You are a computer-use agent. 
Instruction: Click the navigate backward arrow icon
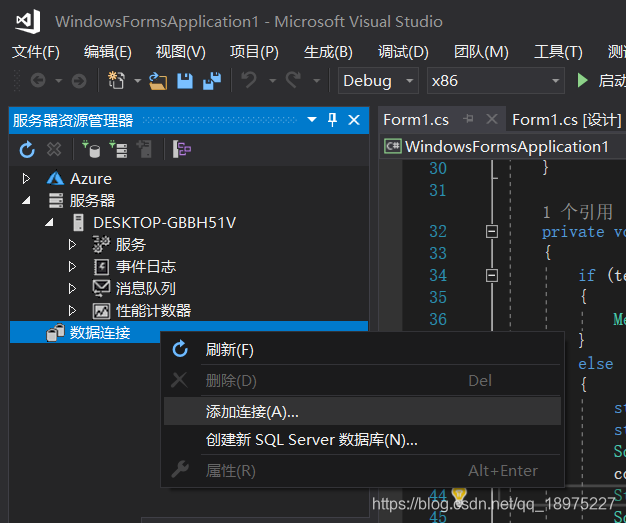(38, 81)
